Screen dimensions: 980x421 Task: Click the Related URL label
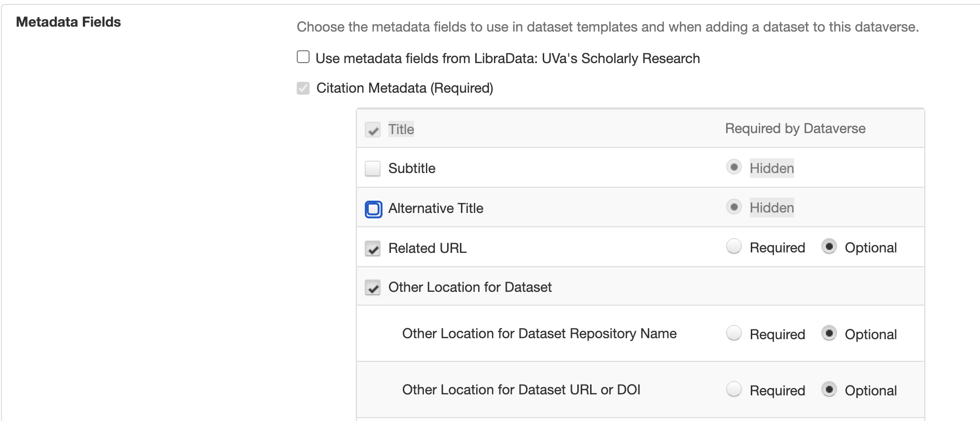tap(427, 248)
